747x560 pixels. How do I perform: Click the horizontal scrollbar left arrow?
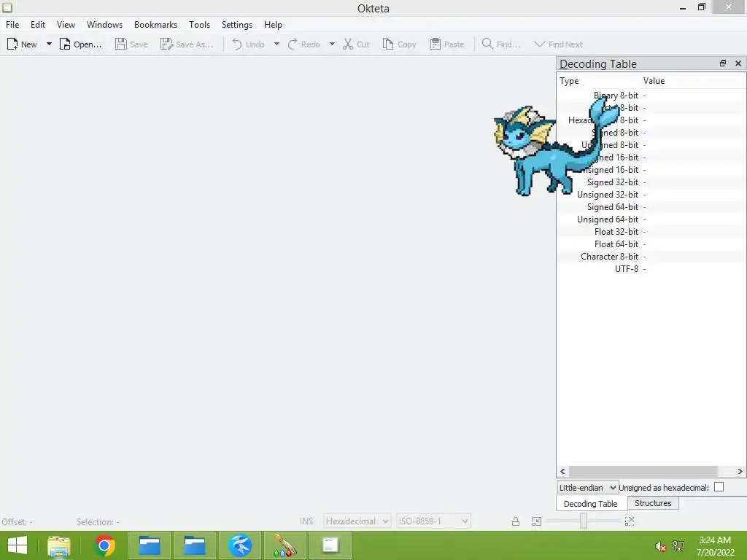562,472
